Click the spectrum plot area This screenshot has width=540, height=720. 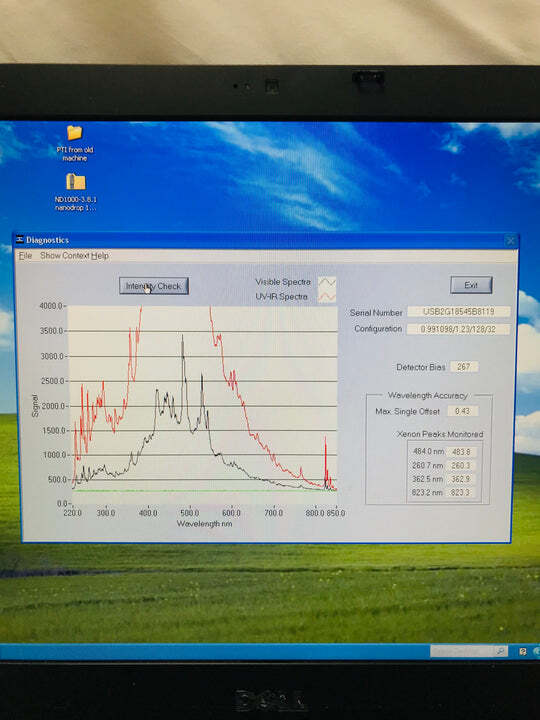coord(202,405)
